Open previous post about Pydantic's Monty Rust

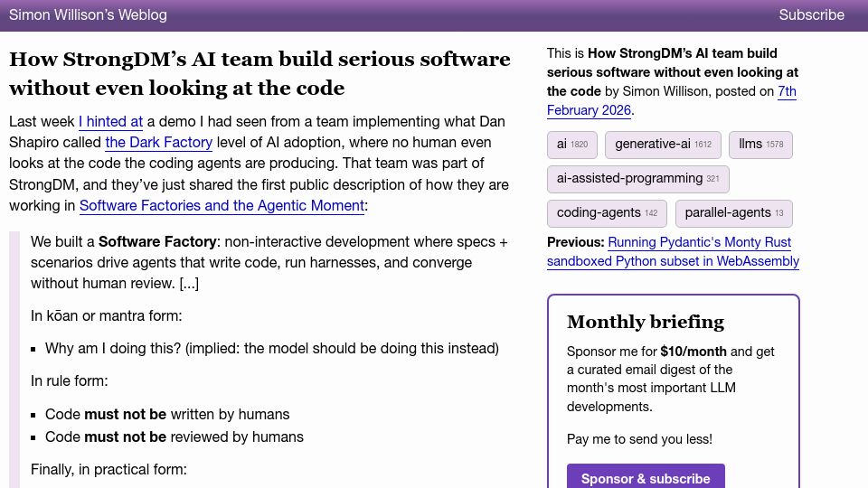673,252
